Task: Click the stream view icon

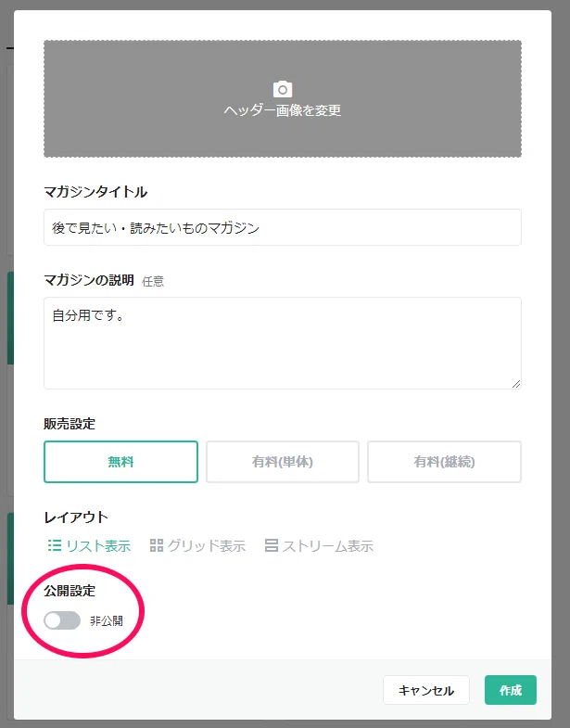Action: (271, 545)
